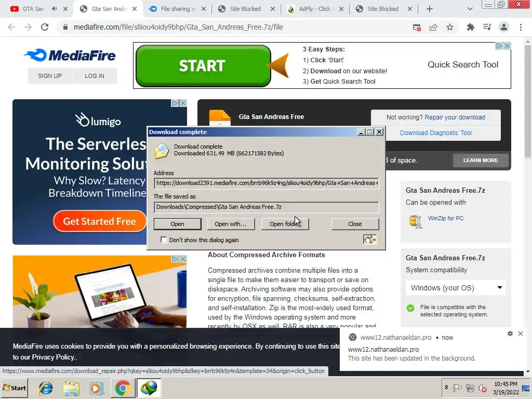Open Windows Media Player in taskbar
The height and width of the screenshot is (399, 532).
point(96,388)
